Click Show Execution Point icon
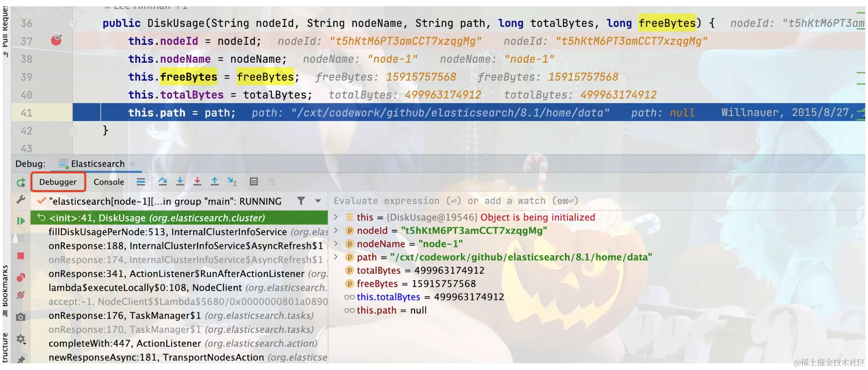Image resolution: width=868 pixels, height=370 pixels. tap(141, 182)
